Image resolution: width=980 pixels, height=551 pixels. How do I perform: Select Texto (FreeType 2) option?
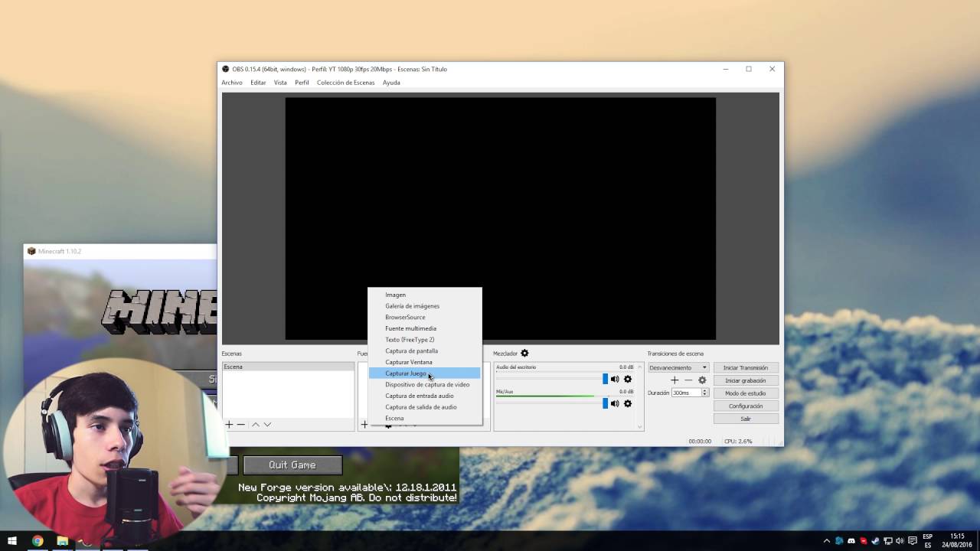[x=425, y=340]
